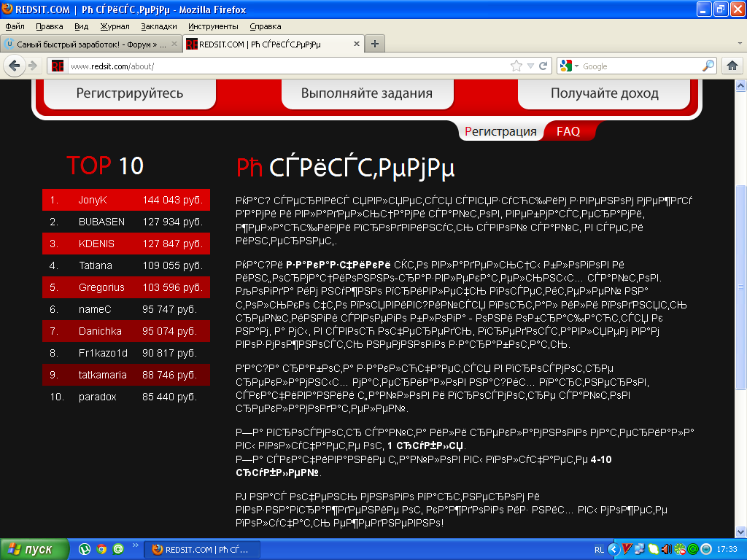Screen dimensions: 747x560
Task: Select user tatkamaria in TOP 10
Action: 102,376
